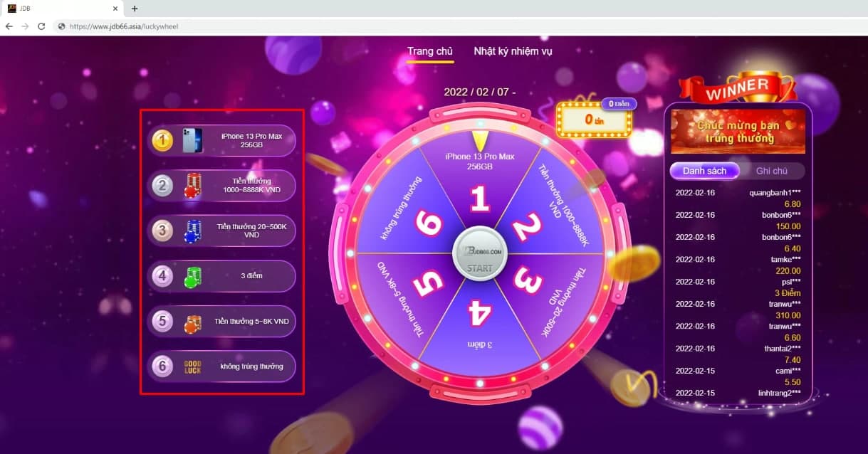Click the iPhone 13 Pro Max prize icon
Screen dimensions: 868x454
click(x=192, y=140)
